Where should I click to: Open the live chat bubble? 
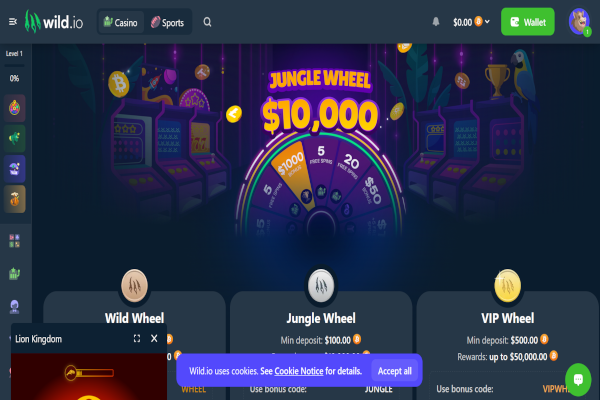[x=578, y=380]
